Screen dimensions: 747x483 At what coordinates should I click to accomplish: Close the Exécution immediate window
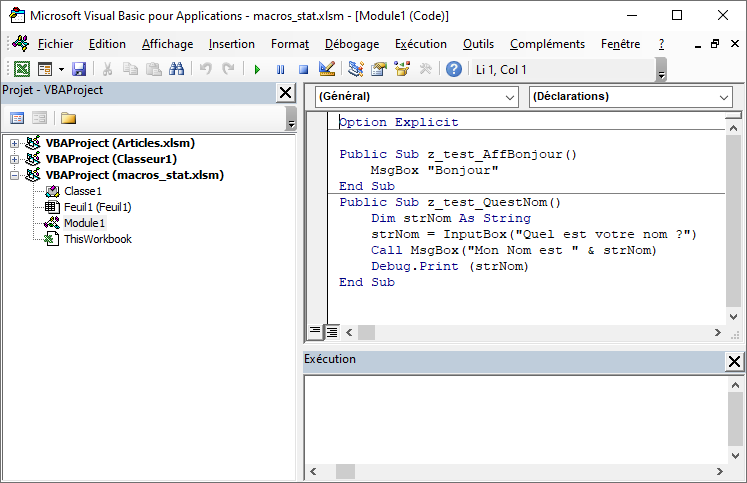point(734,362)
